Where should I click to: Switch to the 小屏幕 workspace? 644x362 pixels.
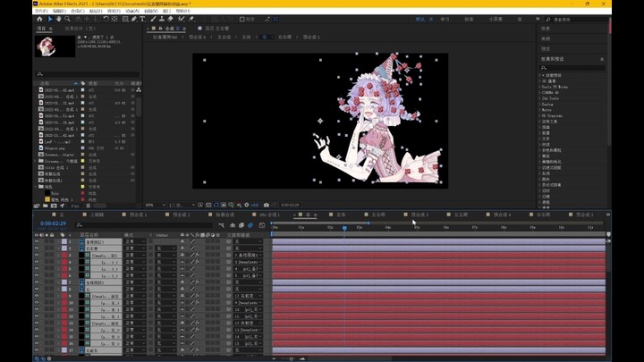496,20
